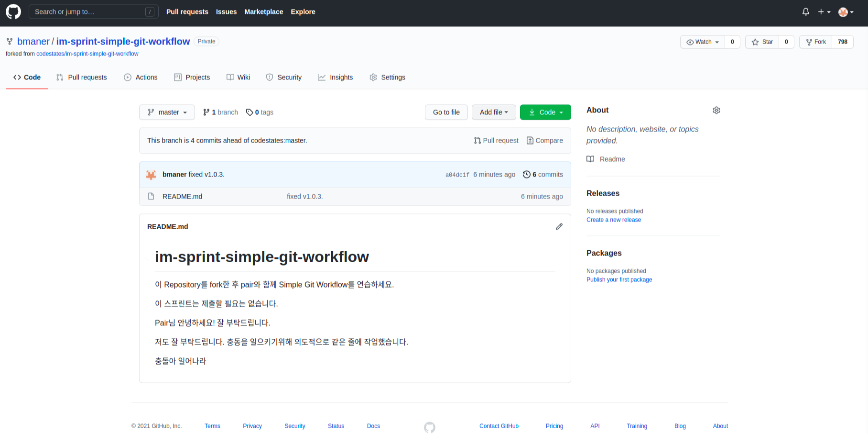Screen dimensions: 868x434
Task: Open the user avatar menu
Action: point(846,11)
